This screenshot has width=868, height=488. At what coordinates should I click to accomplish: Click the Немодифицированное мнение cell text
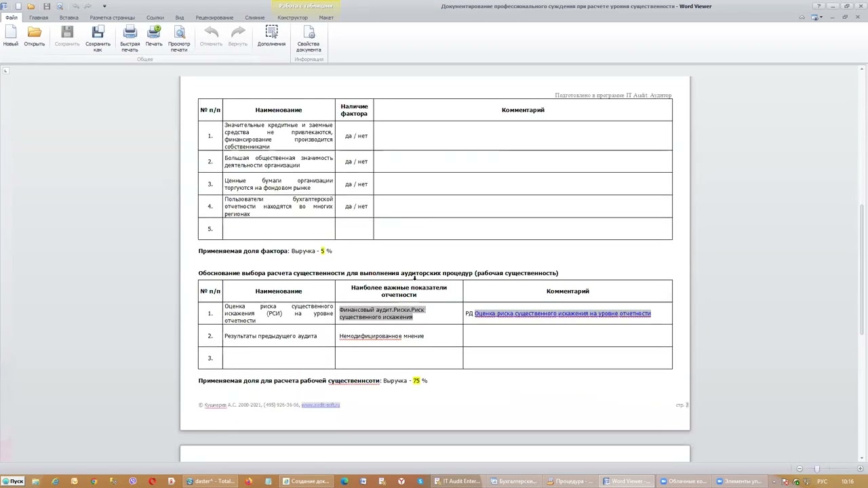(382, 335)
